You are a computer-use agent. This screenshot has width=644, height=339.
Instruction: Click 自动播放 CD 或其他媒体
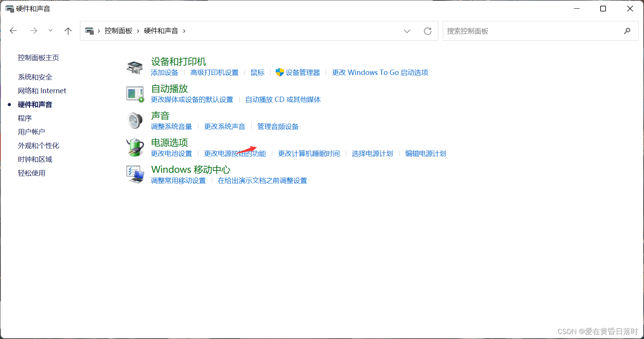pos(283,100)
